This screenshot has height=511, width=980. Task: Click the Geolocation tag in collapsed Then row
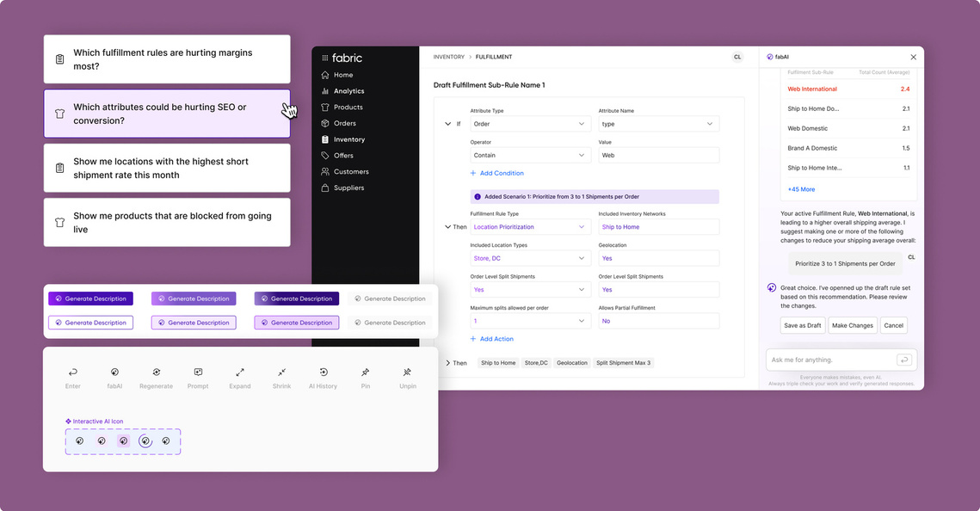(572, 363)
